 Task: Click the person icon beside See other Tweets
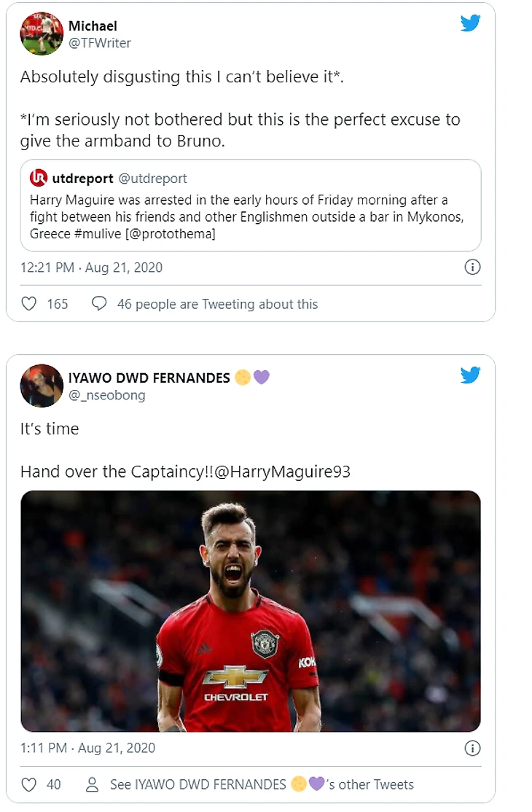coord(93,784)
